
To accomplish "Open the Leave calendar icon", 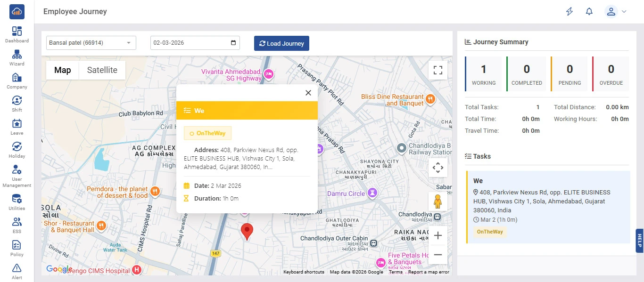I will pyautogui.click(x=17, y=124).
